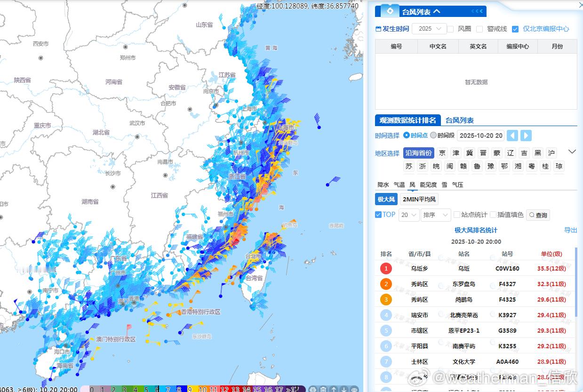Click the move layer up arrow
Screen dimensions: 583x392
[334, 389]
